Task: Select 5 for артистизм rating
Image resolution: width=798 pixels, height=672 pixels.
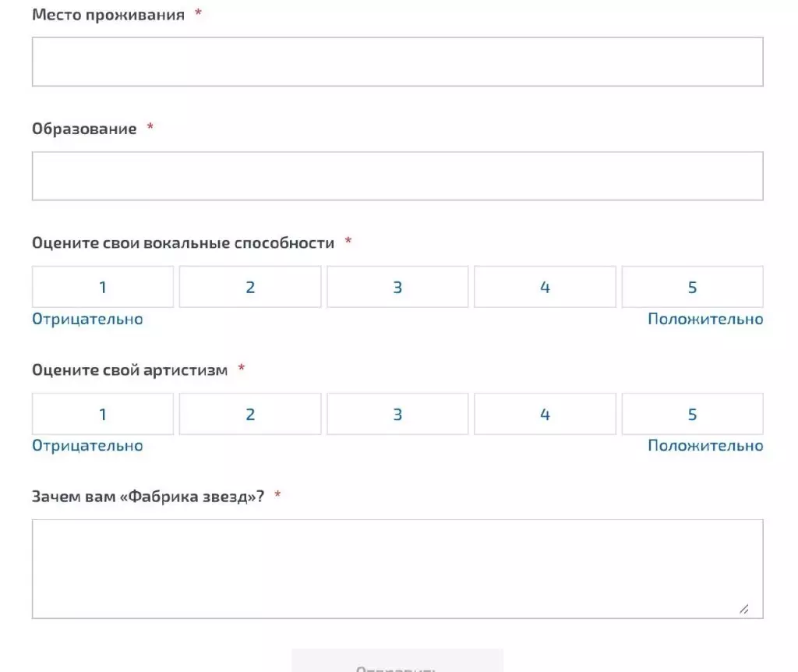Action: [x=692, y=414]
